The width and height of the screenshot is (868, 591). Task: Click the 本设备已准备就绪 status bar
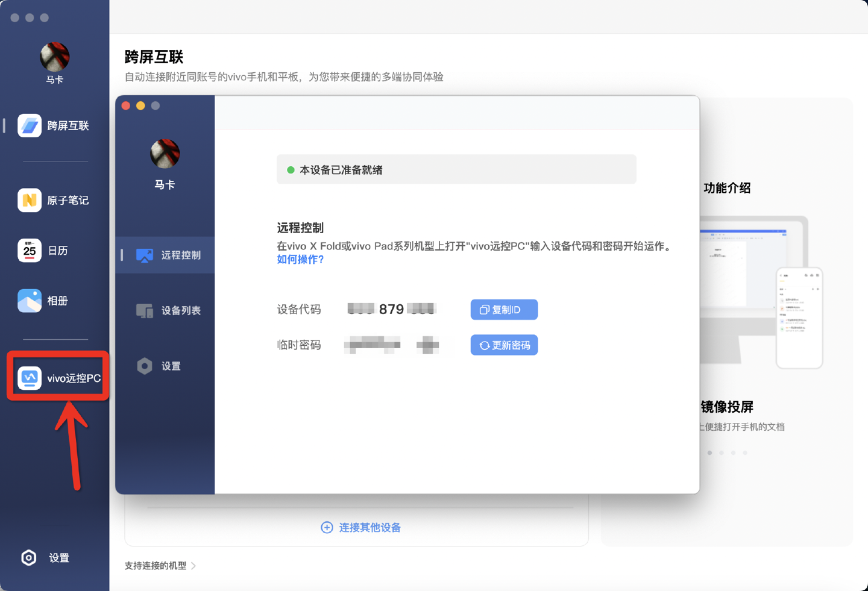pos(456,170)
